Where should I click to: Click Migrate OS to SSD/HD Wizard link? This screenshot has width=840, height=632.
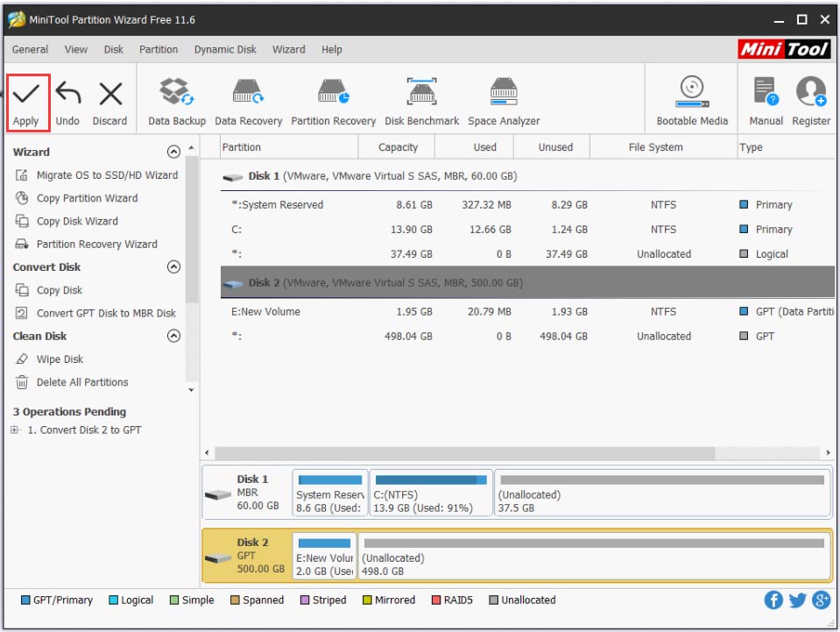tap(107, 175)
